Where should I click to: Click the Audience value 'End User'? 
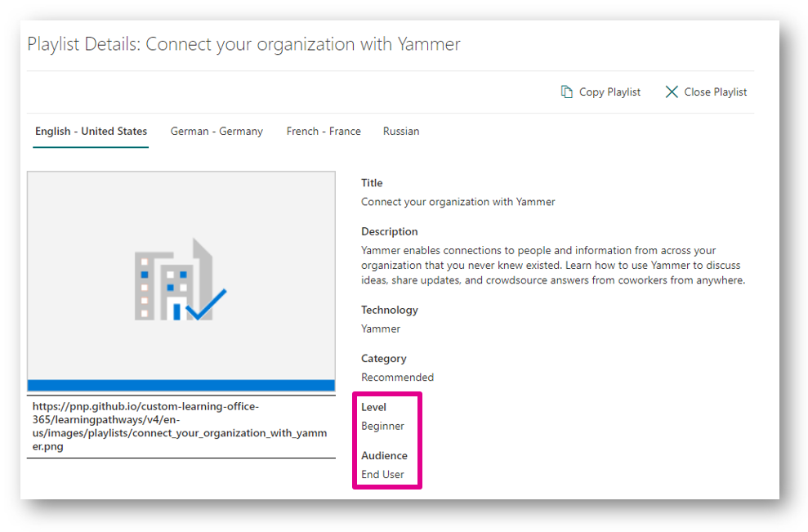tap(382, 475)
